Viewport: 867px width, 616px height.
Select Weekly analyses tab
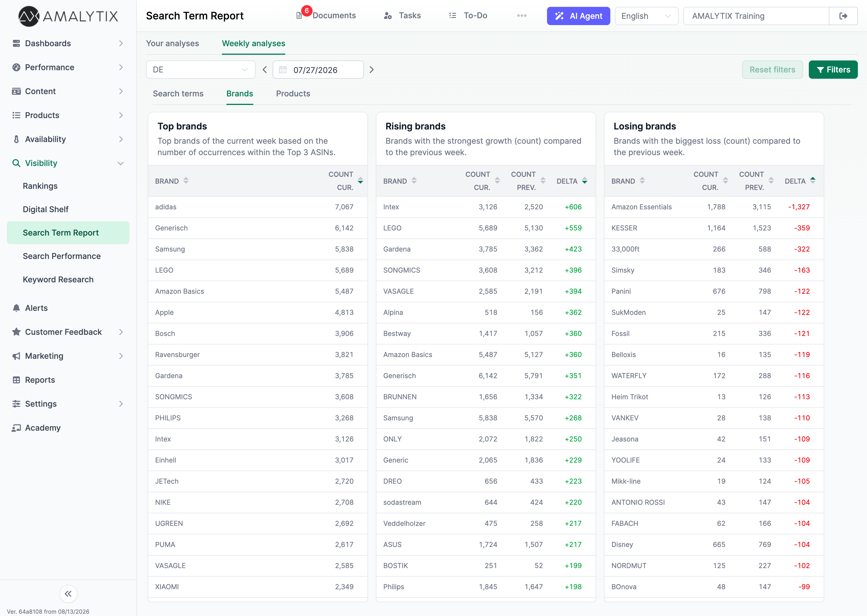(253, 43)
